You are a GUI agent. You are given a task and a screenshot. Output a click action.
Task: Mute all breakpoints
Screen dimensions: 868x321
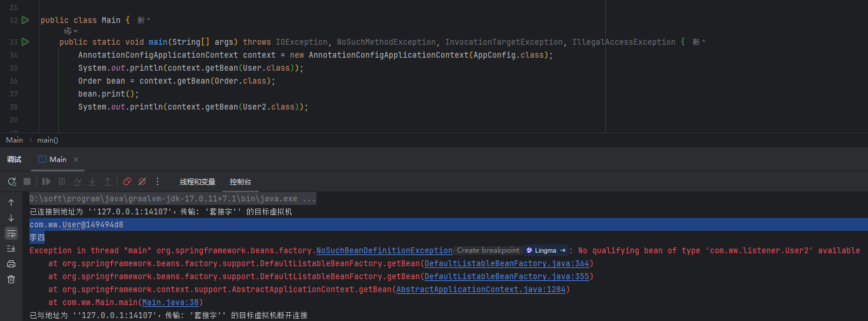pos(142,181)
